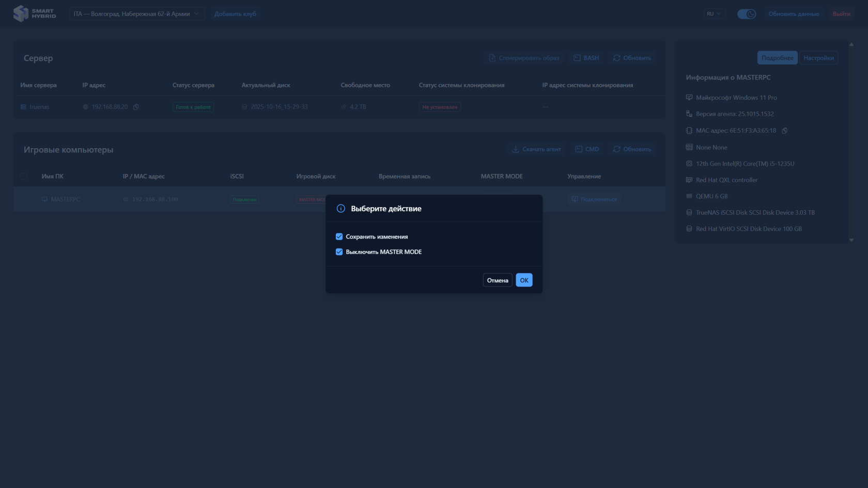
Task: Open the club selection dropdown
Action: (137, 14)
